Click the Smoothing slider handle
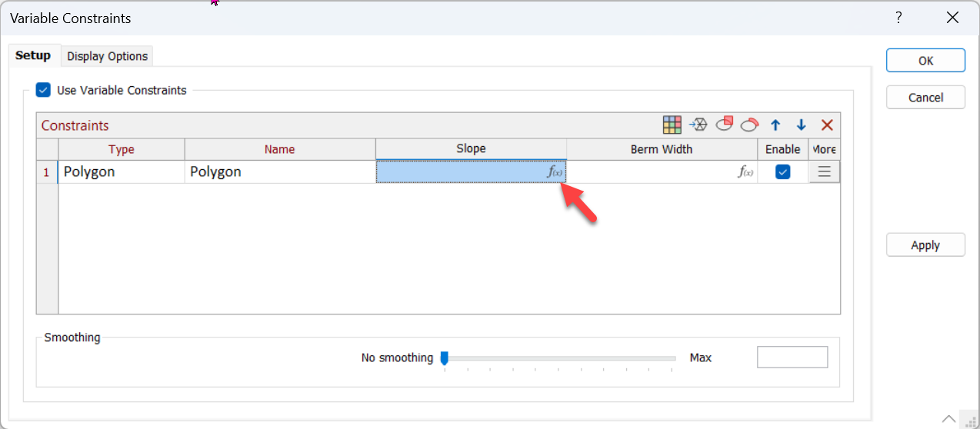The image size is (980, 429). pyautogui.click(x=444, y=357)
